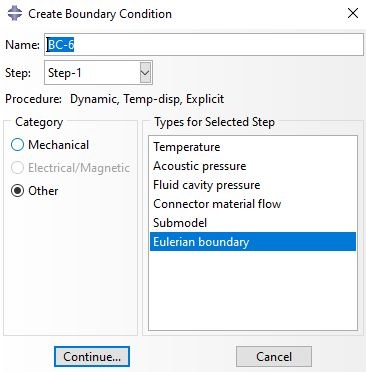Click empty space in the types list box

point(253,290)
